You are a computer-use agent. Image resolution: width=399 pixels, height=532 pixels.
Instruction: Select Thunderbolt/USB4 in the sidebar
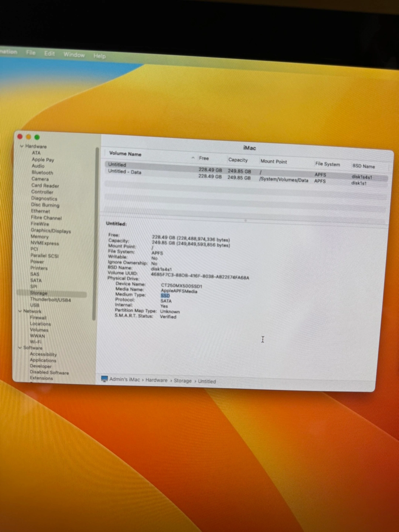pyautogui.click(x=50, y=299)
